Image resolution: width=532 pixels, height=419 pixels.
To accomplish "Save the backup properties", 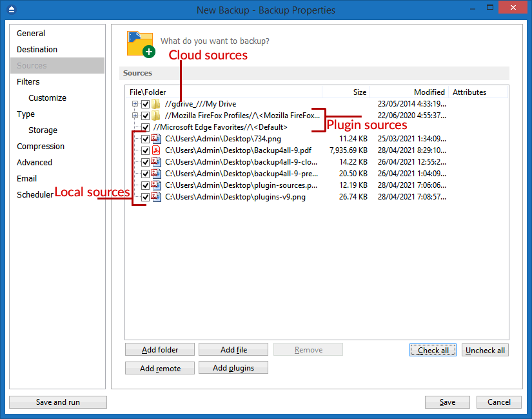I will pos(448,402).
